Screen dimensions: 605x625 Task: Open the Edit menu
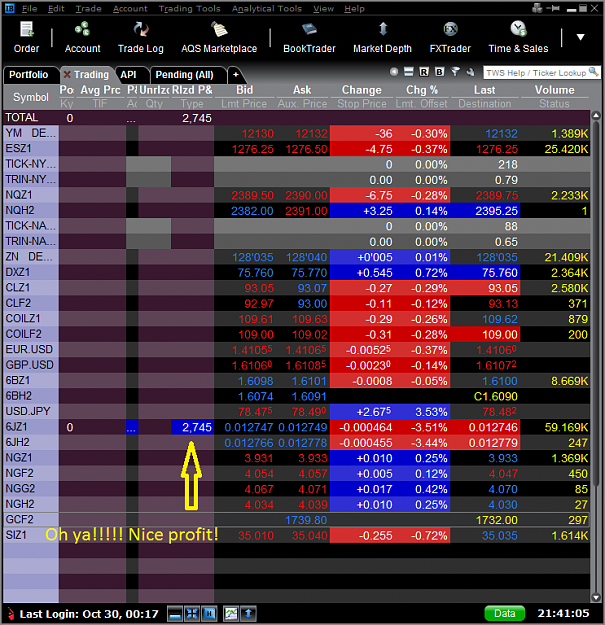tap(56, 8)
